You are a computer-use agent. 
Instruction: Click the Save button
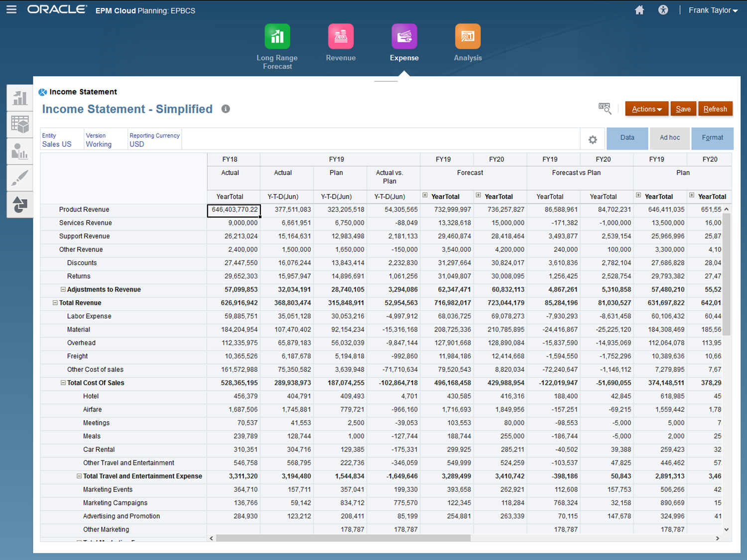pyautogui.click(x=683, y=109)
